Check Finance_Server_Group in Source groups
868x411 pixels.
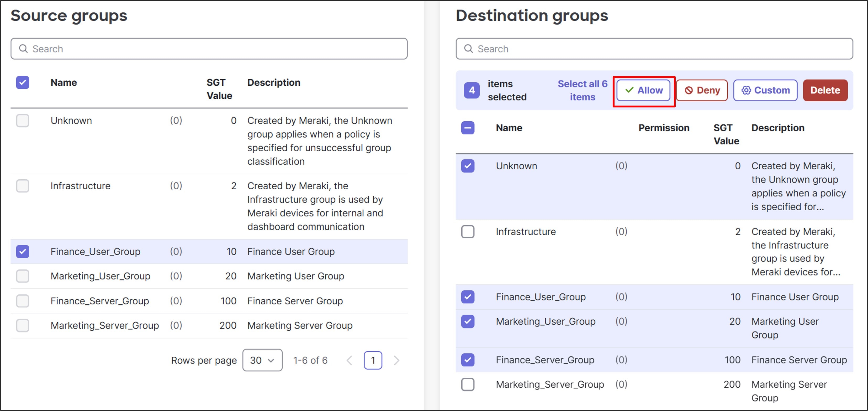tap(23, 301)
